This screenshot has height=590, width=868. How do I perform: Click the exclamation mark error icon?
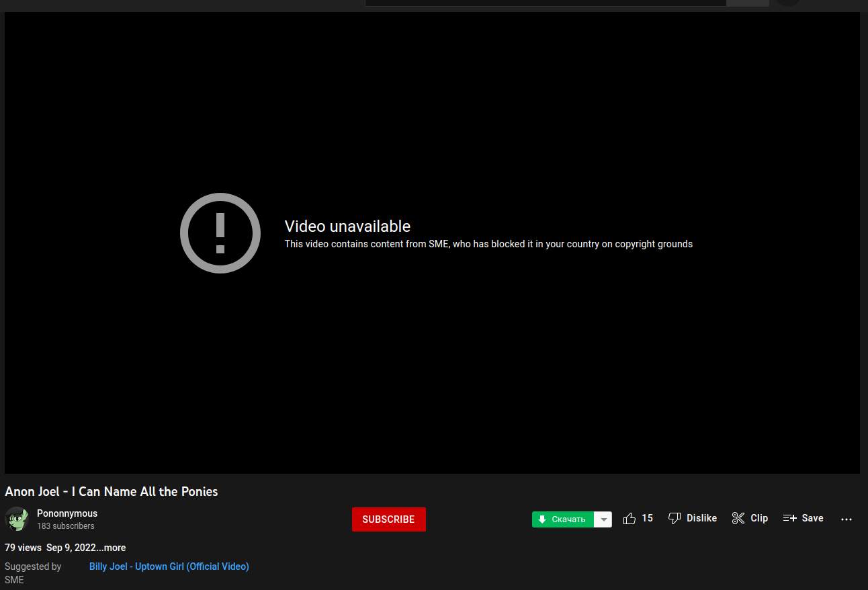coord(220,233)
